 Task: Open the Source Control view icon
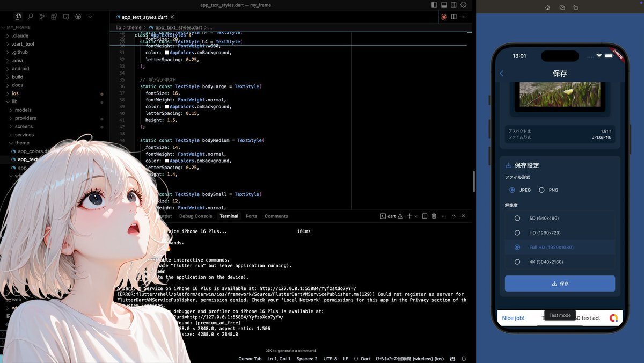point(42,17)
